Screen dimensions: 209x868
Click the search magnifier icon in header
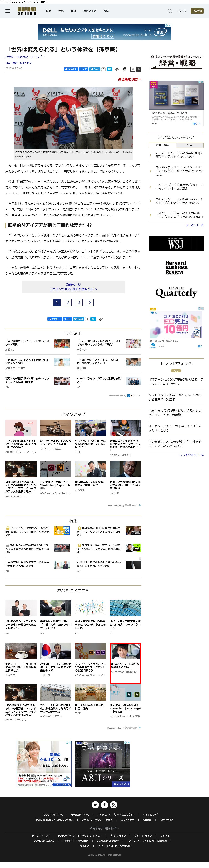pyautogui.click(x=170, y=11)
